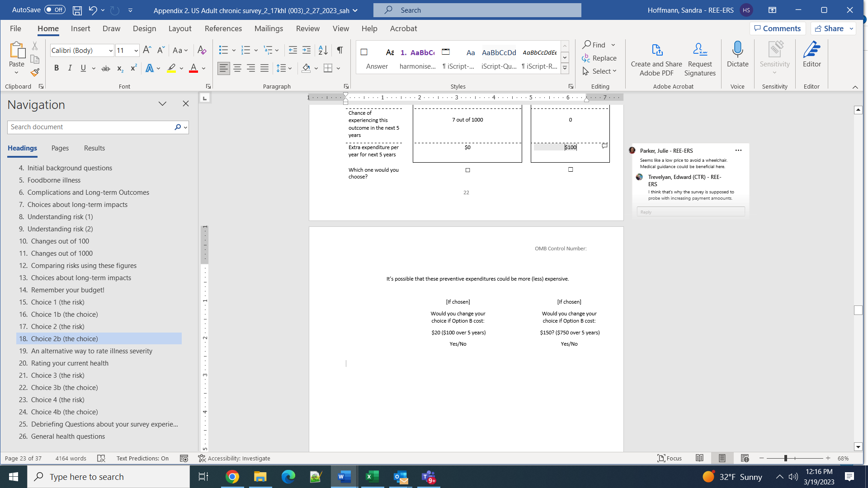Click the Comments button

[777, 28]
